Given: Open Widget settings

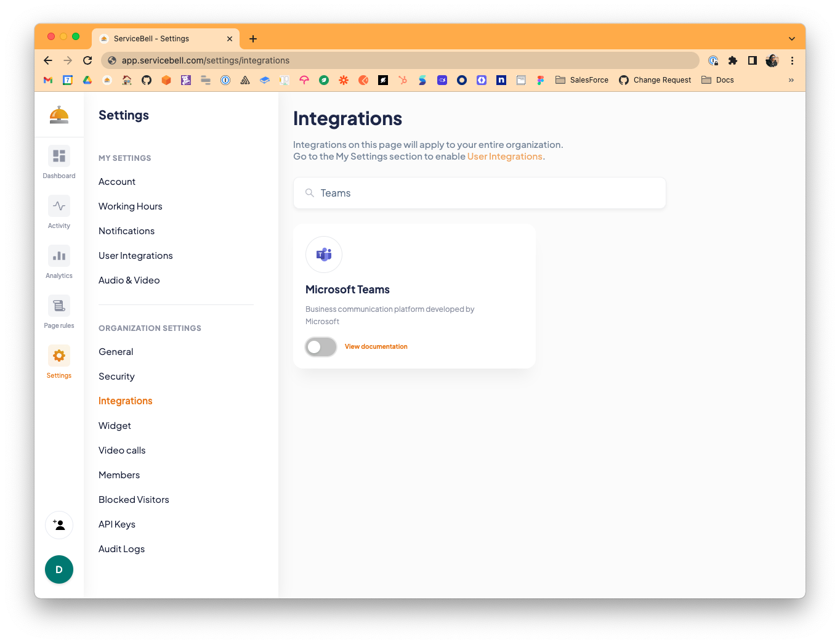Looking at the screenshot, I should tap(115, 426).
